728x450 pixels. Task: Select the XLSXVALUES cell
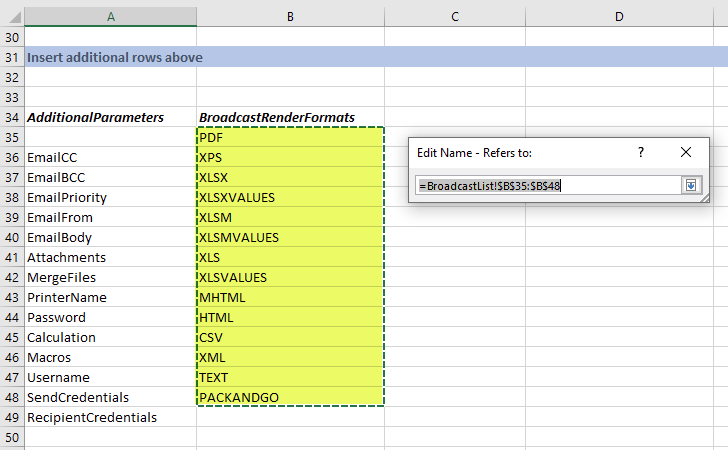290,197
